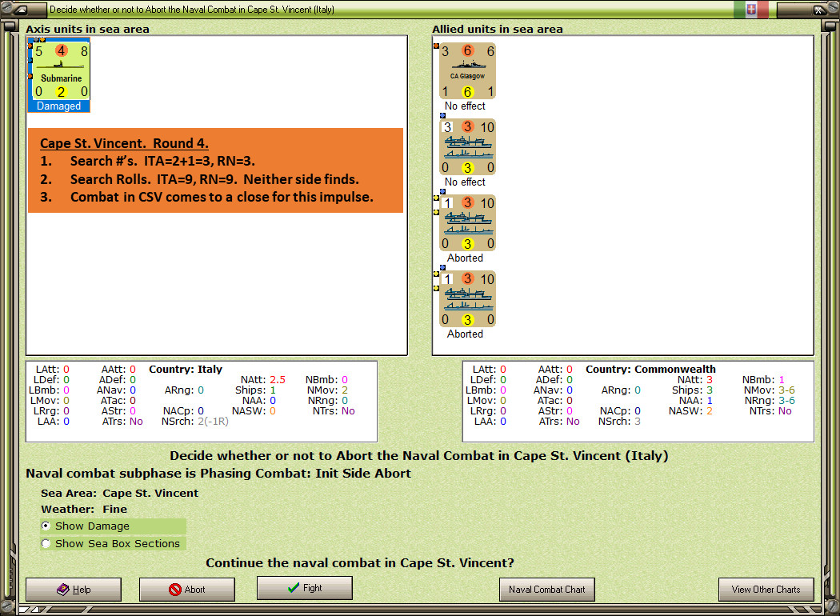Click the Sea Area: Cape St. Vincent line
The width and height of the screenshot is (840, 616).
pyautogui.click(x=119, y=493)
